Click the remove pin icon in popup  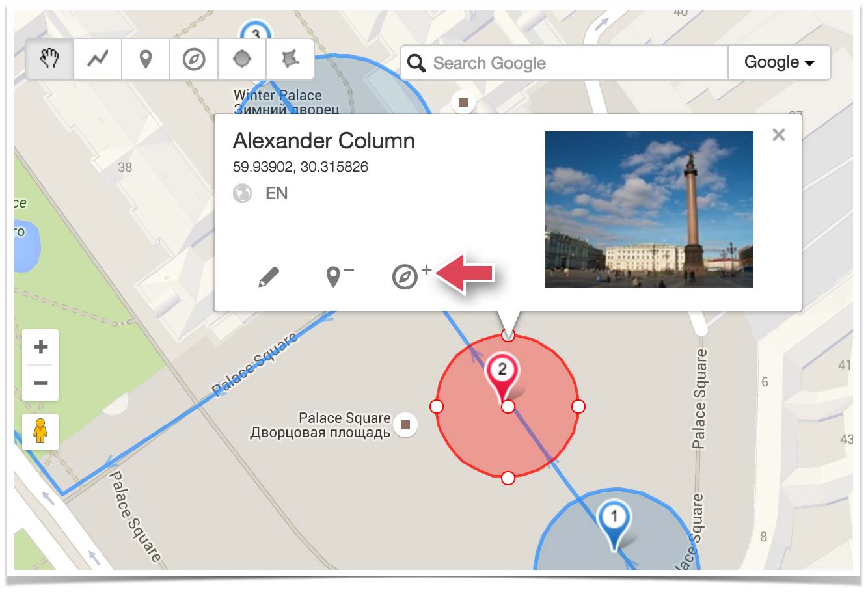point(338,276)
